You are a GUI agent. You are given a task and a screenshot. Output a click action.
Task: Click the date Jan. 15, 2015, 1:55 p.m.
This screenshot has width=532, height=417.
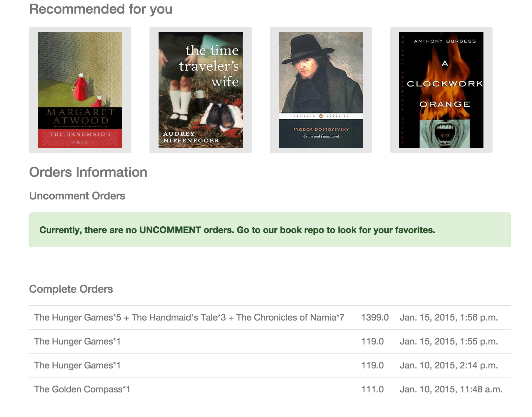click(449, 341)
